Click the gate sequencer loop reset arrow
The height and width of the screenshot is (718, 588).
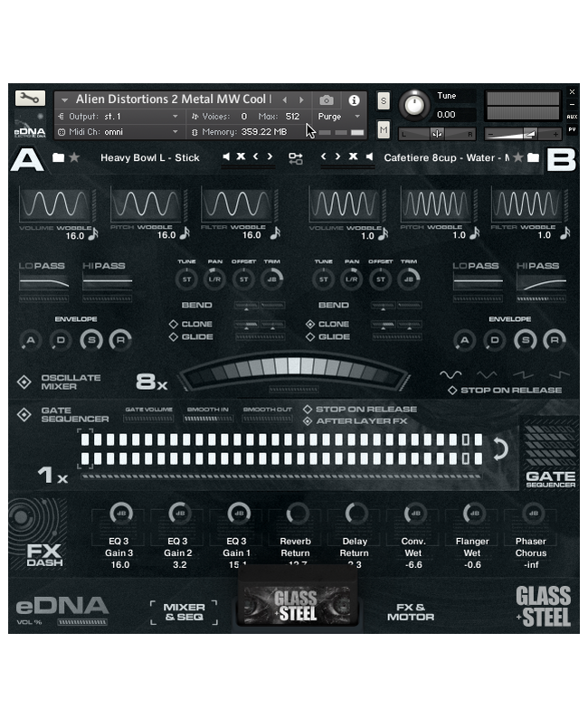click(x=500, y=449)
